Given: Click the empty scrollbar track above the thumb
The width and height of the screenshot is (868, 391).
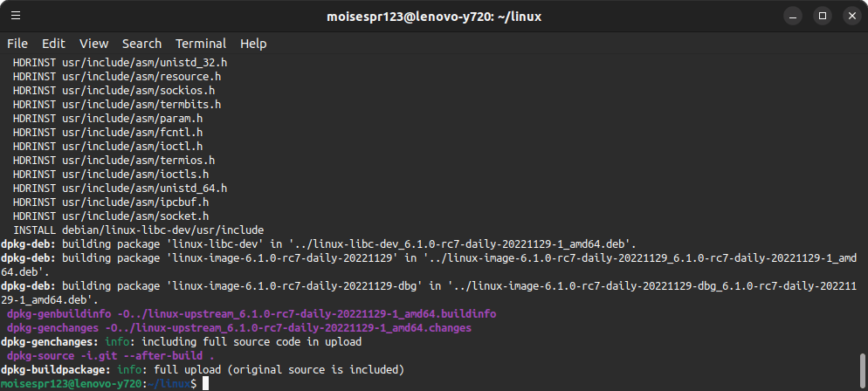Looking at the screenshot, I should coord(863,203).
